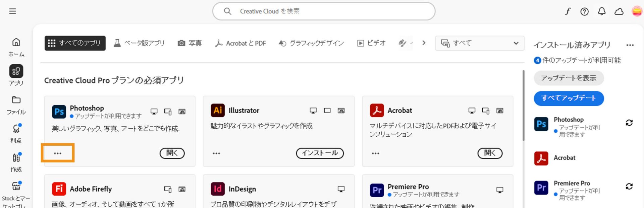Open the help question mark icon
Screen dimensions: 644x208
[584, 12]
